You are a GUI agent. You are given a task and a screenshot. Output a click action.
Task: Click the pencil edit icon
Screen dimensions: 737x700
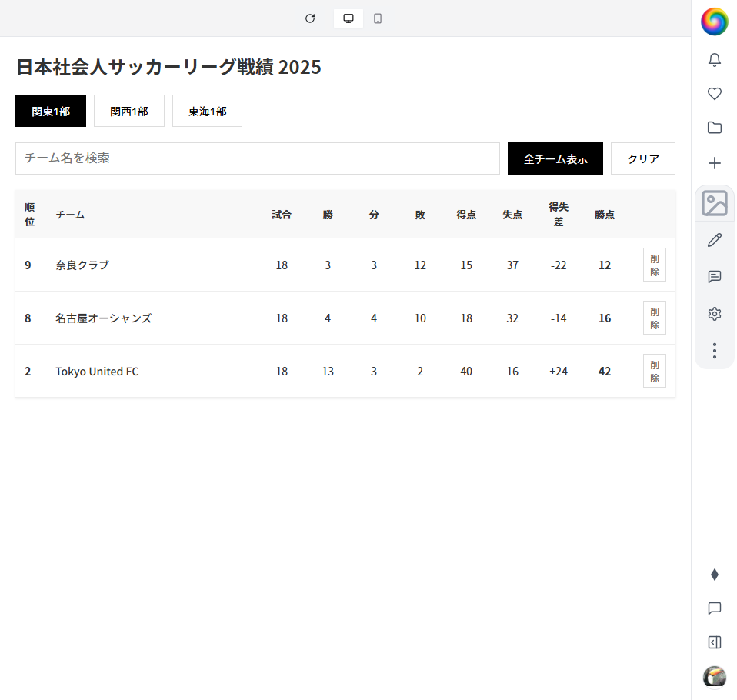pyautogui.click(x=714, y=240)
